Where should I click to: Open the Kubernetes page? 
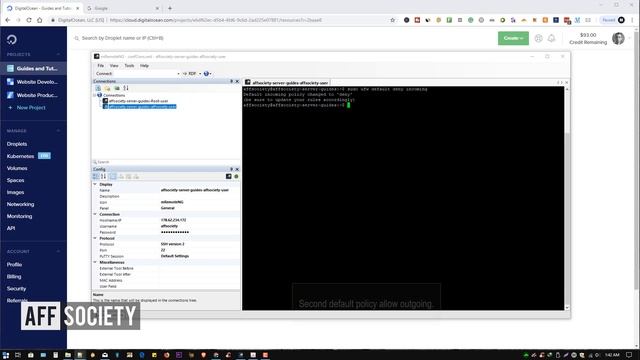pyautogui.click(x=20, y=156)
